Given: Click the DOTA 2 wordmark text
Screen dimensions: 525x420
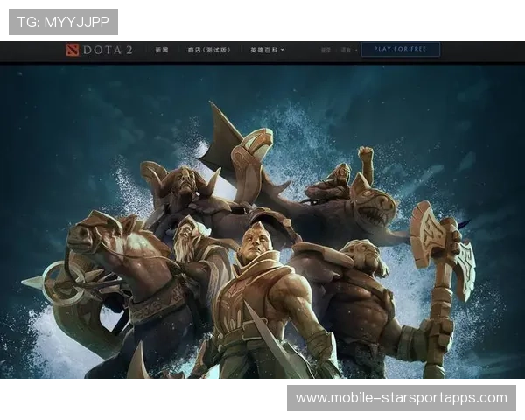Looking at the screenshot, I should pyautogui.click(x=108, y=50).
